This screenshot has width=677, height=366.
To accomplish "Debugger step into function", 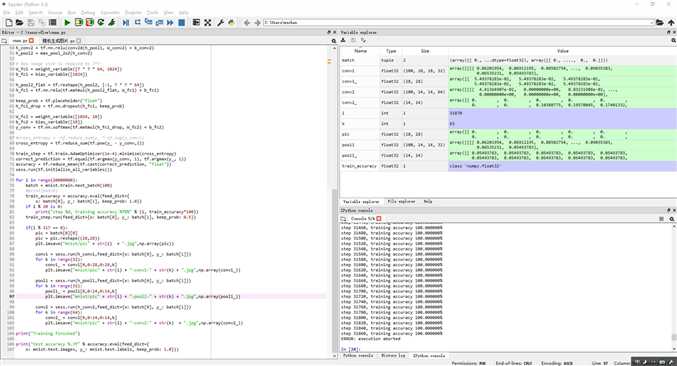I will point(149,22).
